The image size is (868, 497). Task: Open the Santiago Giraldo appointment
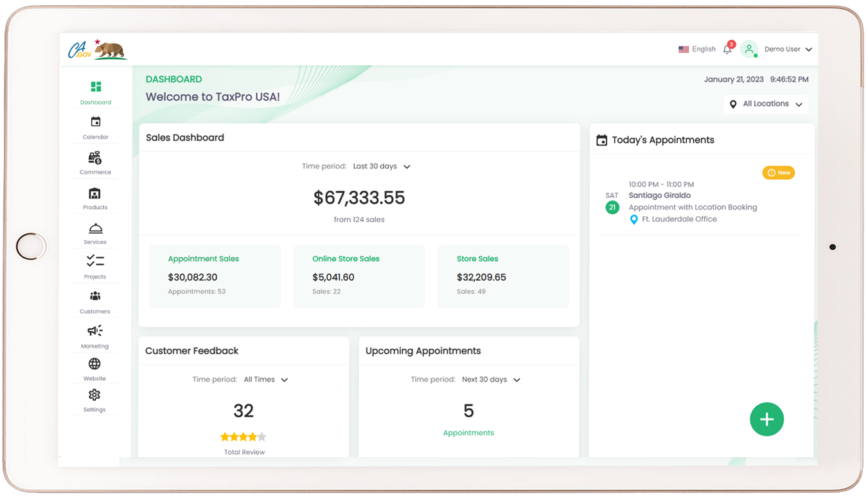700,202
